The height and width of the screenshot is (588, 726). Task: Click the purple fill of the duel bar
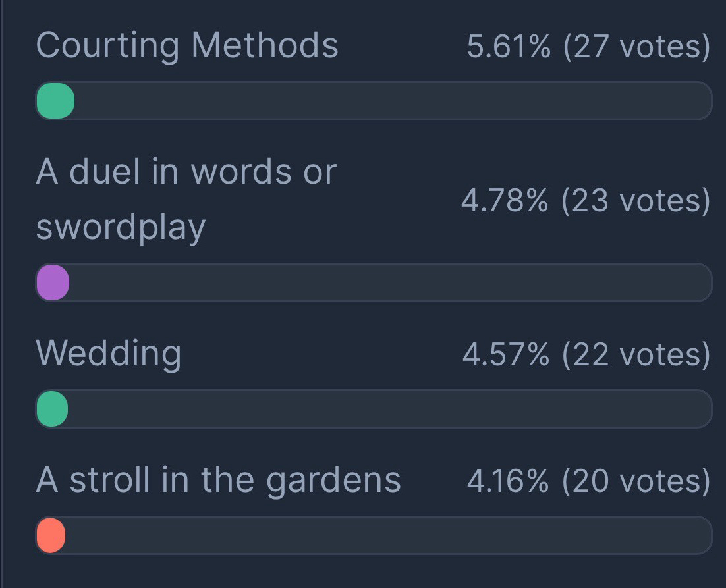(53, 282)
